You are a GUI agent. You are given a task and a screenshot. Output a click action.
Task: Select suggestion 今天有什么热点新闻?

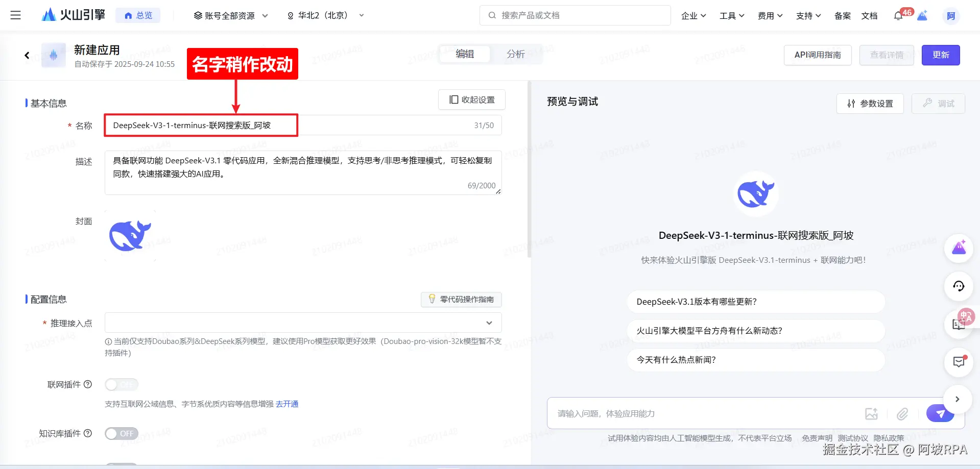point(756,360)
